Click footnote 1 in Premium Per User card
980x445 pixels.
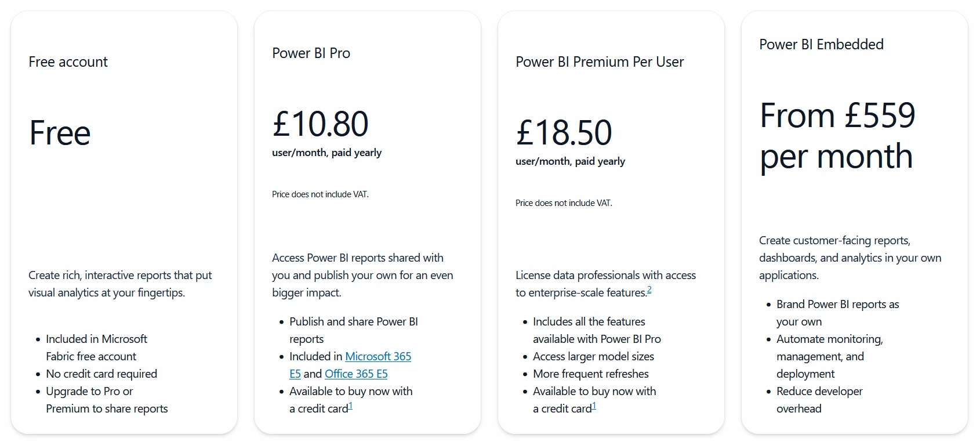pyautogui.click(x=594, y=406)
